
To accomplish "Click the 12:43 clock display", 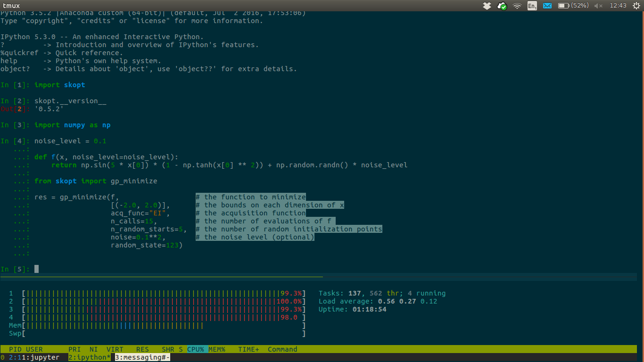I will pos(619,5).
